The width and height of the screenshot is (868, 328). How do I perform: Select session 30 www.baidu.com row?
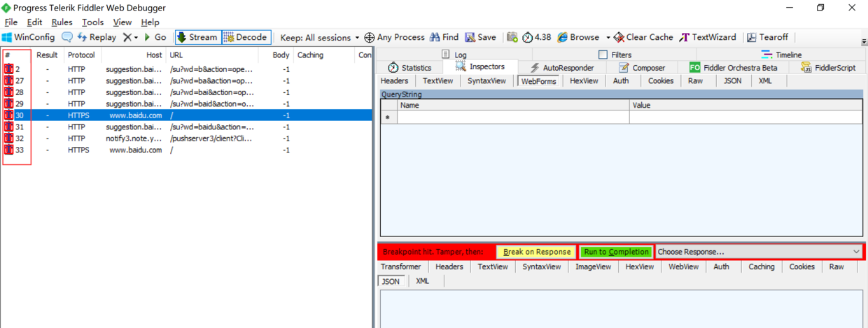tap(187, 115)
